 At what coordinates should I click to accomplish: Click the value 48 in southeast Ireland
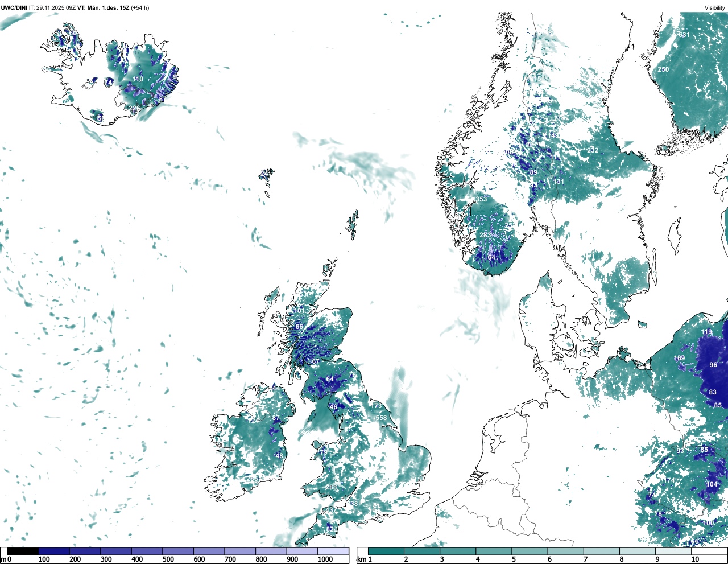point(279,456)
